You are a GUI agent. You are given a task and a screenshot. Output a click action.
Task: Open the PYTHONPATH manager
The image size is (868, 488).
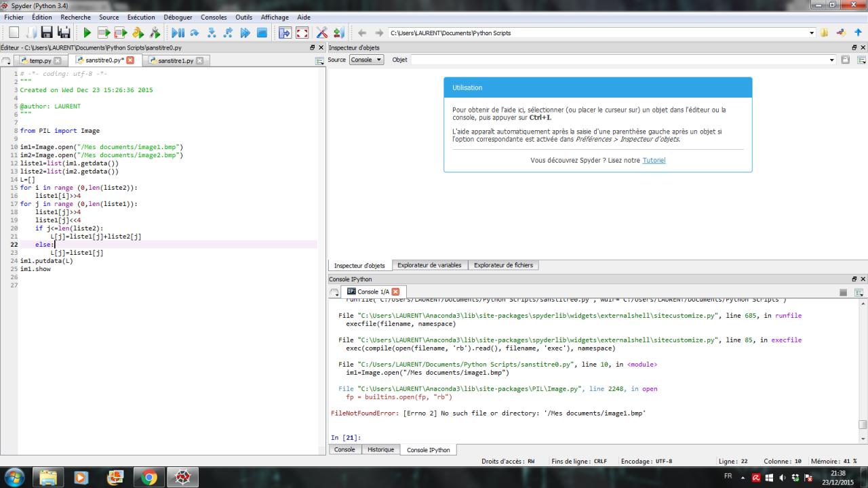[x=338, y=33]
